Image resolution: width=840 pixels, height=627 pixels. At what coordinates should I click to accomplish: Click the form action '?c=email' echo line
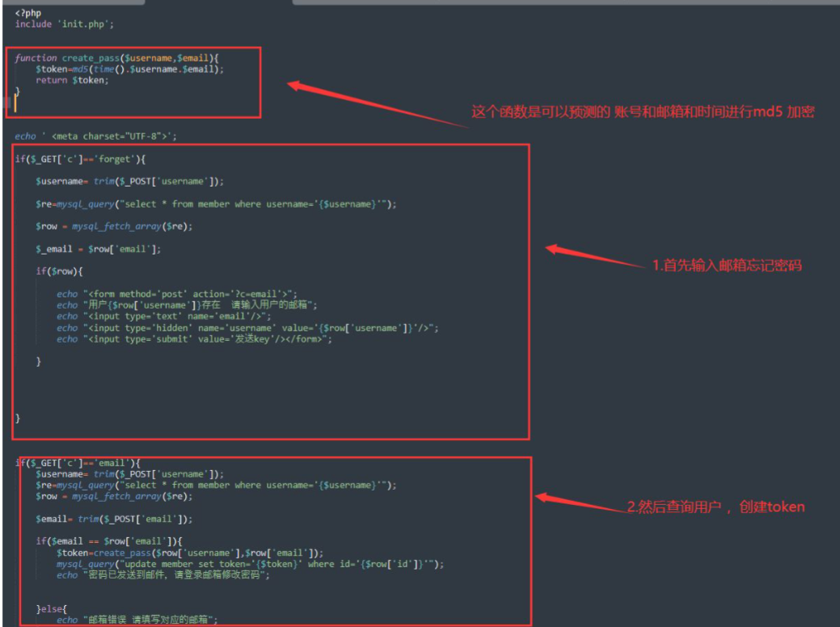pos(177,294)
